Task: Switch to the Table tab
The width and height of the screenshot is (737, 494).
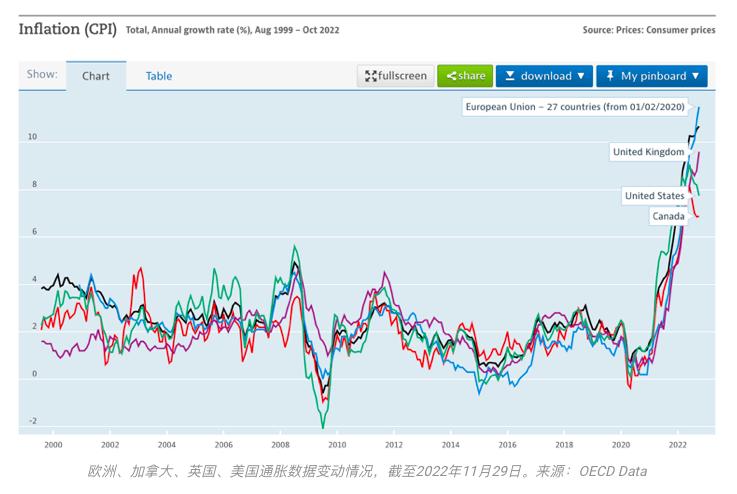Action: 159,76
